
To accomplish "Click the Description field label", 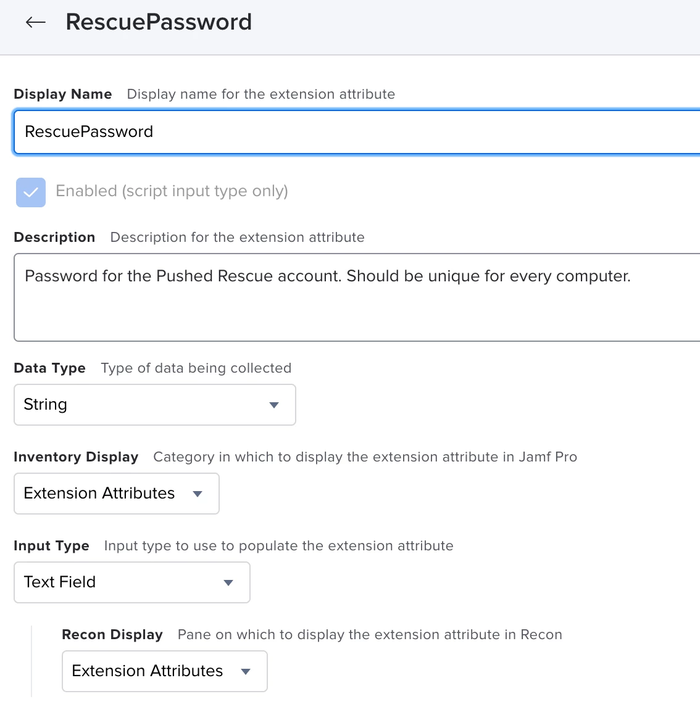I will click(54, 238).
